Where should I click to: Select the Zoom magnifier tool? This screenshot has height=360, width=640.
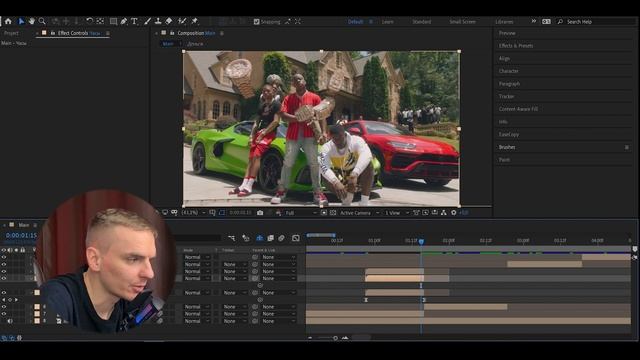[42, 21]
